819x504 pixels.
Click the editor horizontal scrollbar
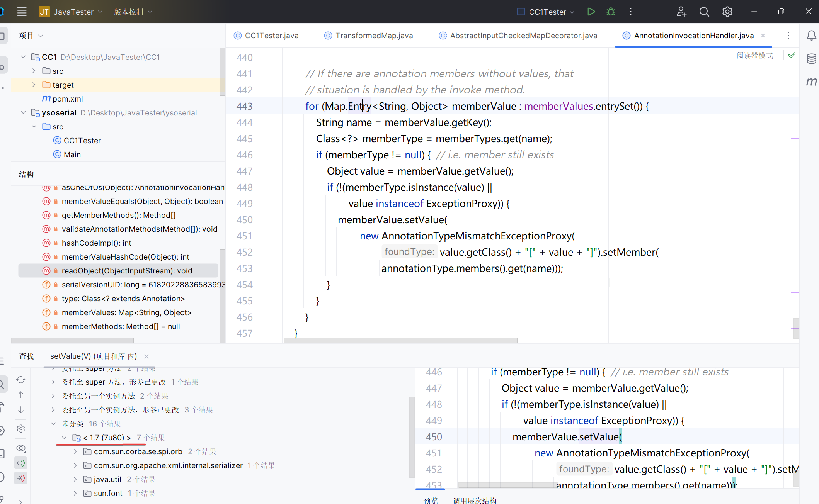coord(400,340)
